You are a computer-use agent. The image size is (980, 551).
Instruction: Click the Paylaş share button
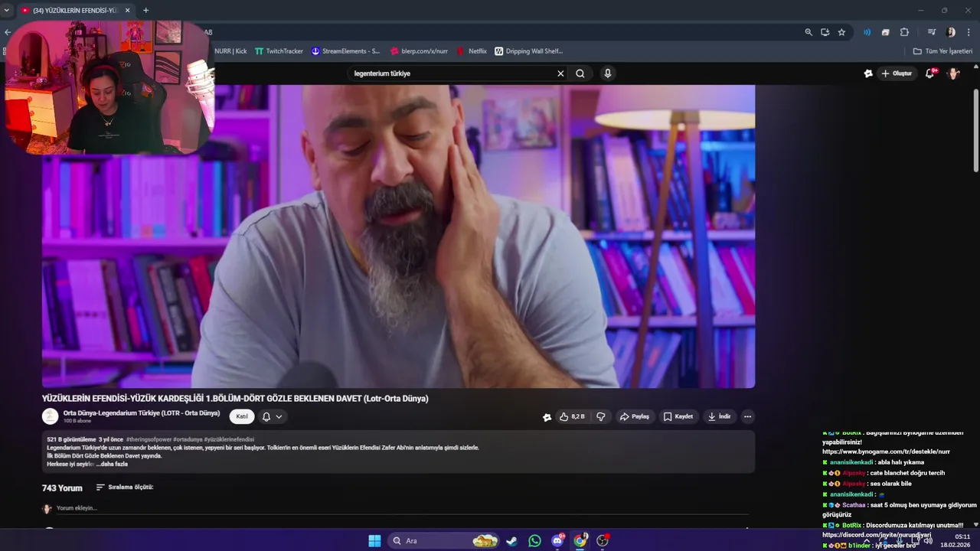coord(635,417)
